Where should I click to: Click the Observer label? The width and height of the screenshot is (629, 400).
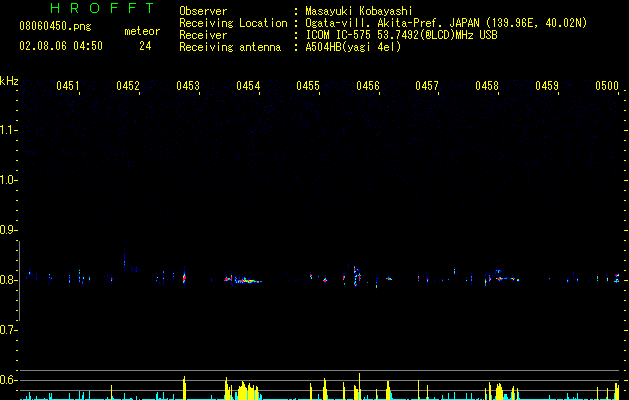[x=203, y=11]
